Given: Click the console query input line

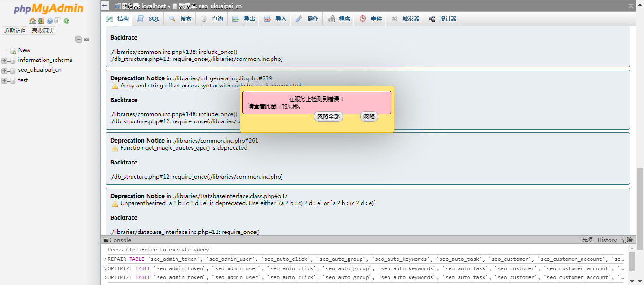Looking at the screenshot, I should (331, 250).
